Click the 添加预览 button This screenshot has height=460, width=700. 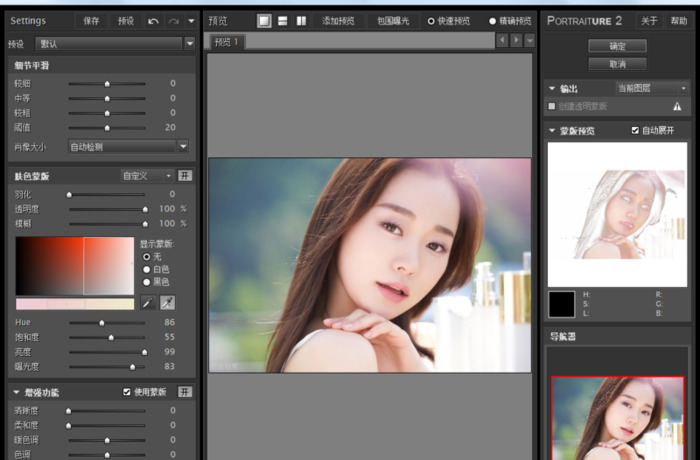point(338,20)
